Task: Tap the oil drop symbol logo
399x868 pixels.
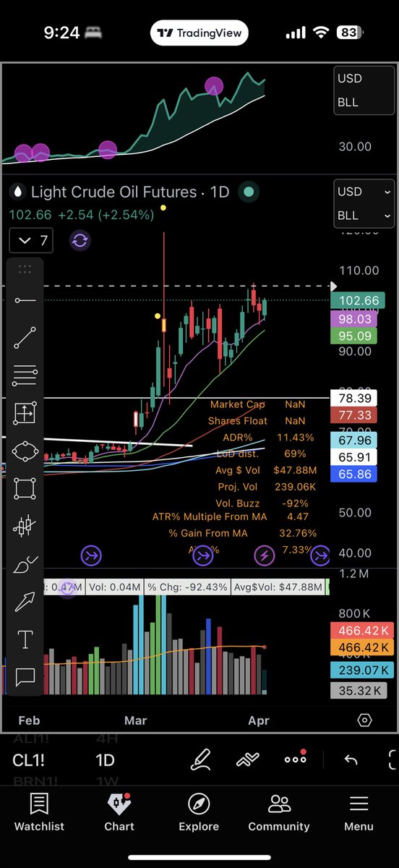Action: (17, 192)
